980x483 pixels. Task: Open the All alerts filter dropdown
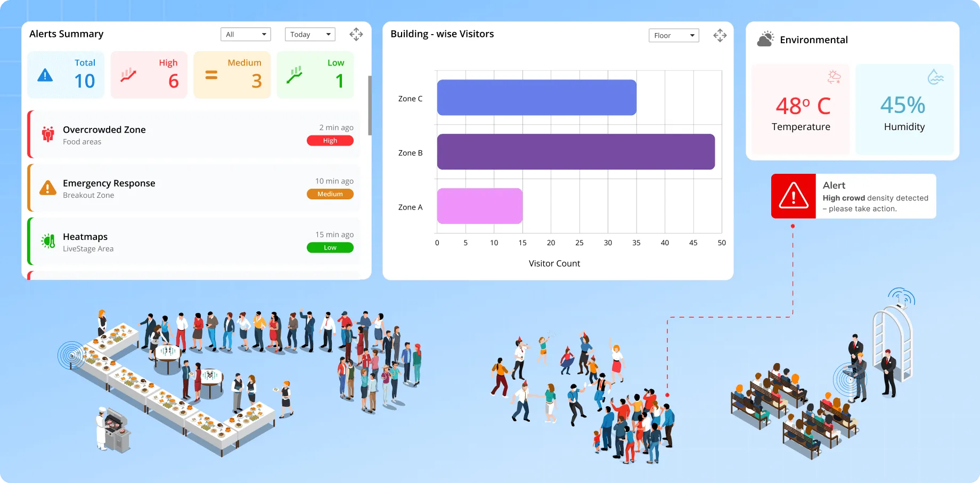246,35
